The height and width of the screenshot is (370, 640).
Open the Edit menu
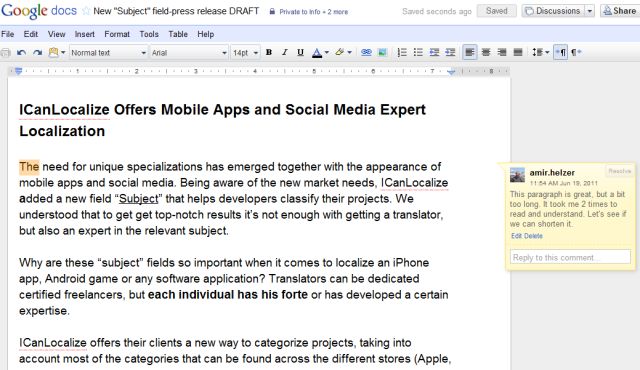pos(31,34)
